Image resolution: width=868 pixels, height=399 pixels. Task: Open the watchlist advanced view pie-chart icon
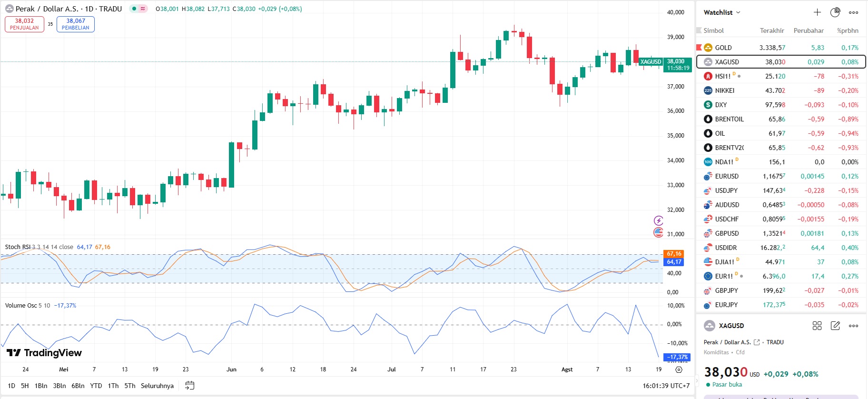pyautogui.click(x=835, y=12)
